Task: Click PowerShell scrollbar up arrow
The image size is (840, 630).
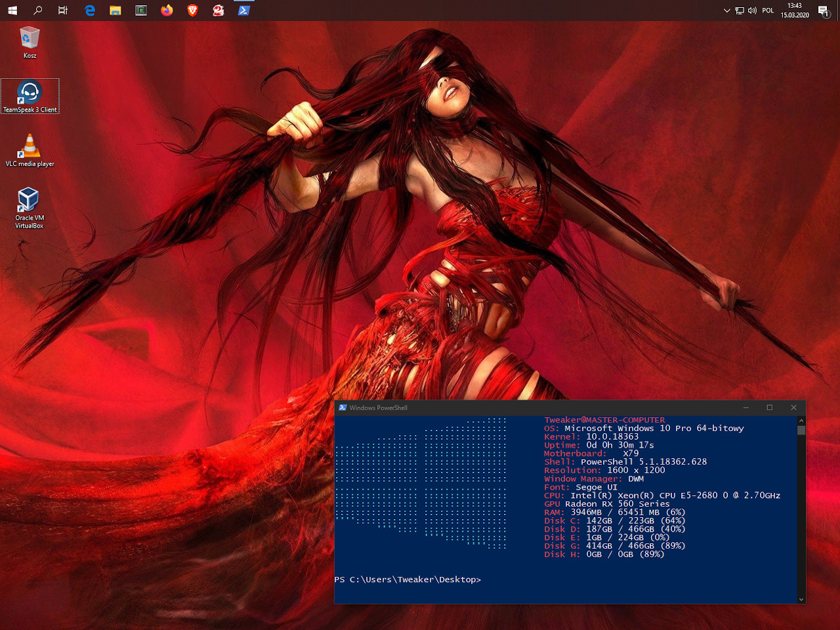Action: coord(801,420)
